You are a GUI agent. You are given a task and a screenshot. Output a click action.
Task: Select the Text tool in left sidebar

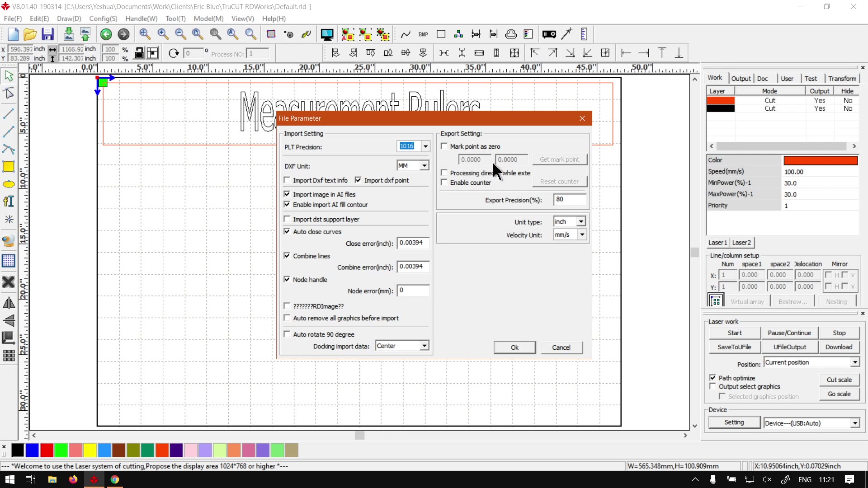tap(9, 202)
